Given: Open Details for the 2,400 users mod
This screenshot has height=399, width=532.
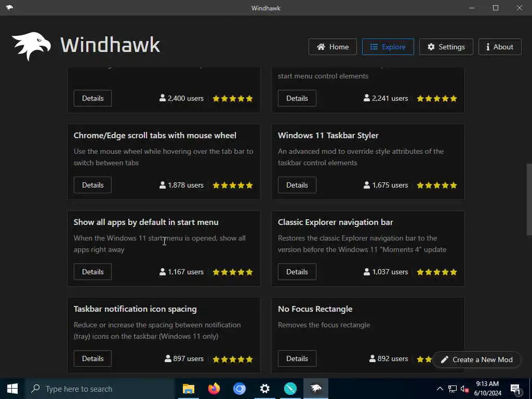Looking at the screenshot, I should click(x=92, y=98).
